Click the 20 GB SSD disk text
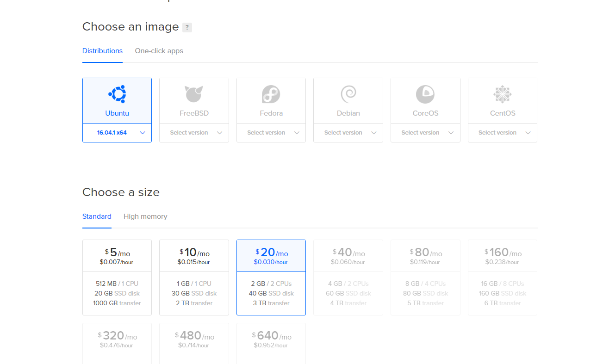The image size is (603, 364). click(117, 293)
